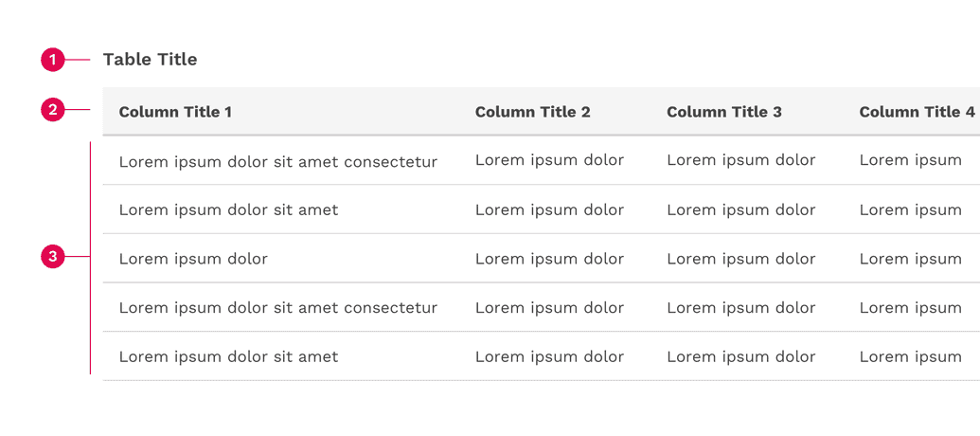Click the pink number 1 badge
This screenshot has height=436, width=980.
coord(52,60)
